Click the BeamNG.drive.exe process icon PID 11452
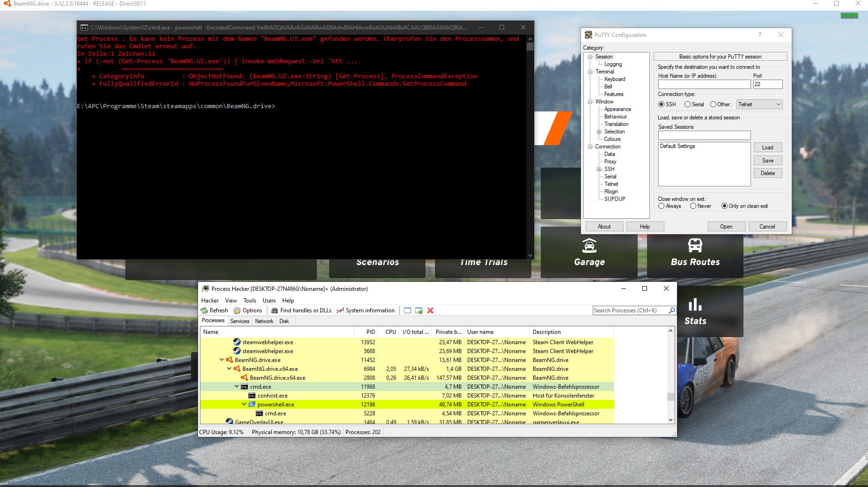Image resolution: width=868 pixels, height=487 pixels. click(229, 360)
